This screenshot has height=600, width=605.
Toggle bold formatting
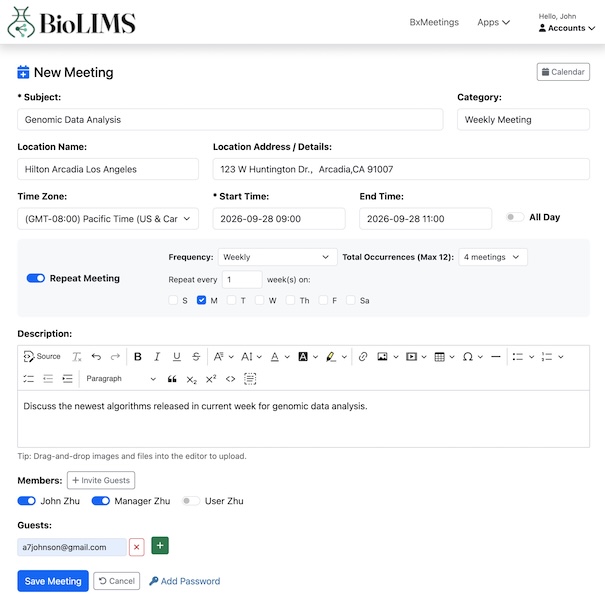(x=137, y=357)
